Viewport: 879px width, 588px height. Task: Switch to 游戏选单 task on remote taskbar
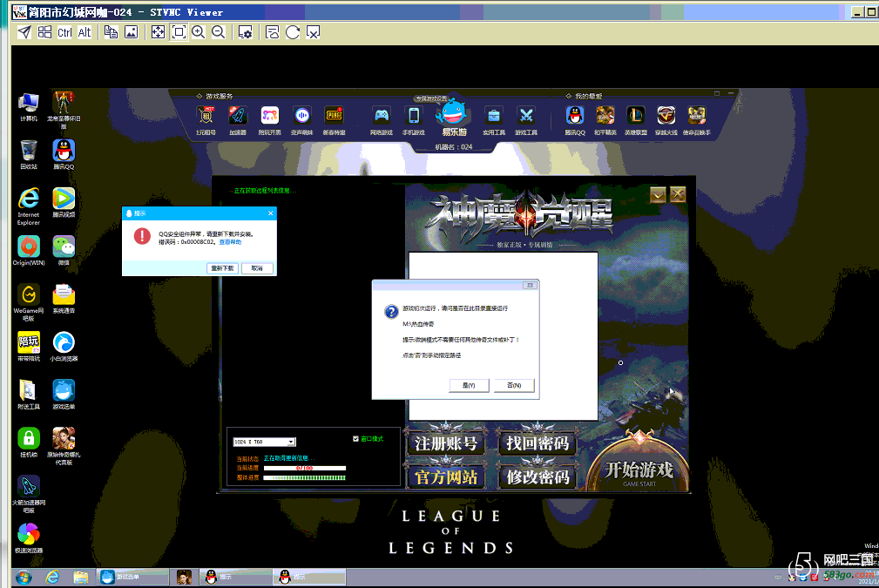(x=133, y=577)
